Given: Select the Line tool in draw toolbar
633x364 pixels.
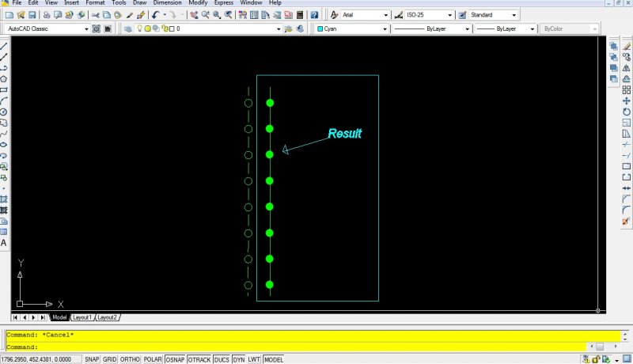Looking at the screenshot, I should [x=4, y=46].
